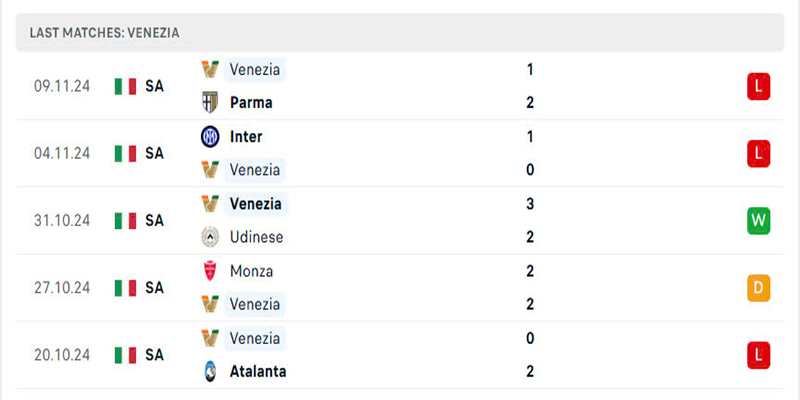Click the SA league label on 27.10.24

155,288
